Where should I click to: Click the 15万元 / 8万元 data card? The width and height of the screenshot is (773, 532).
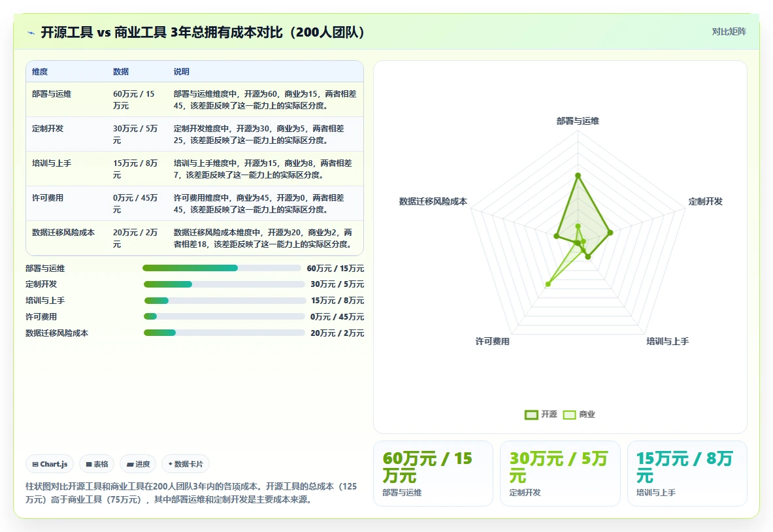687,473
